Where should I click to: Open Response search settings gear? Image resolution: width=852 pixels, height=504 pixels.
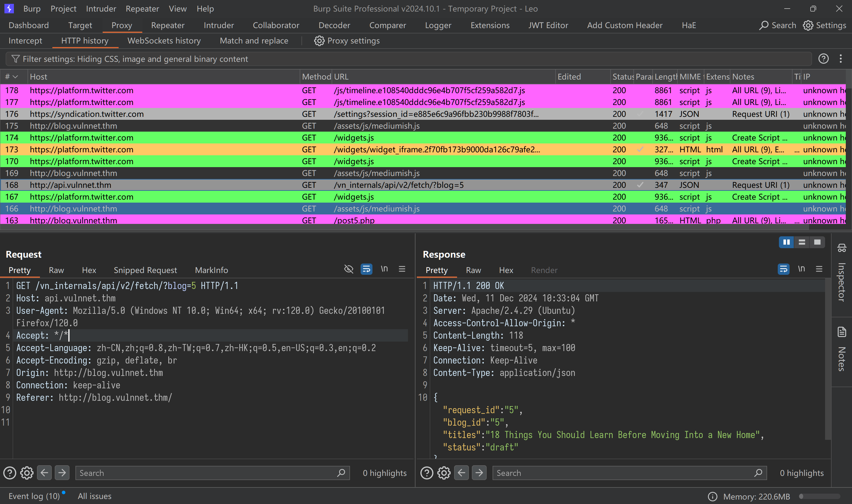[444, 473]
